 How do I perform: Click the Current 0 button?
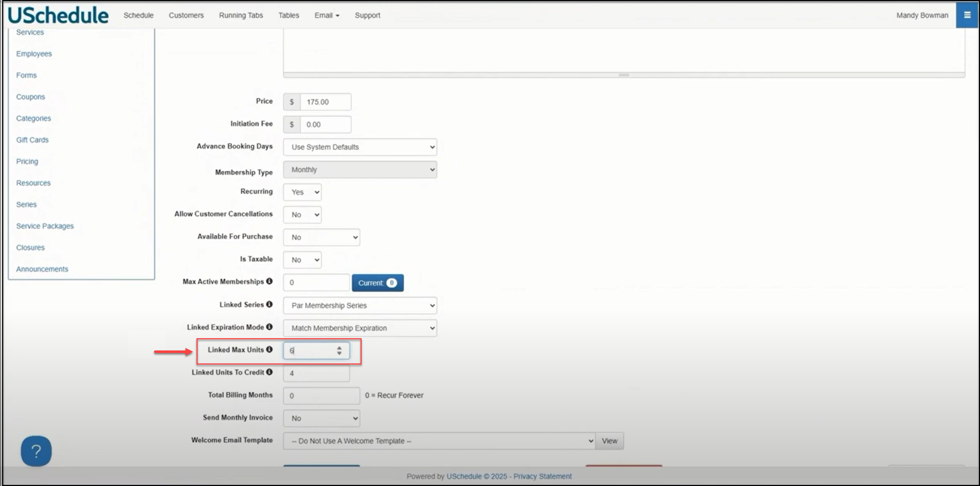pos(377,283)
